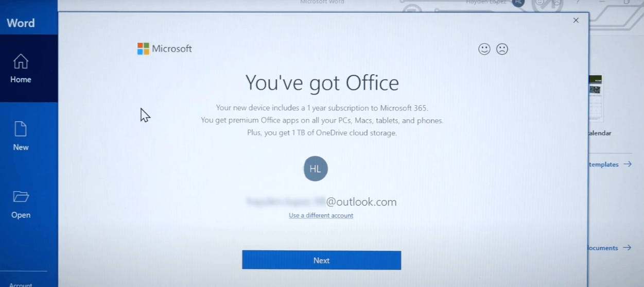The image size is (644, 287).
Task: Click Use a different account link
Action: pos(321,215)
